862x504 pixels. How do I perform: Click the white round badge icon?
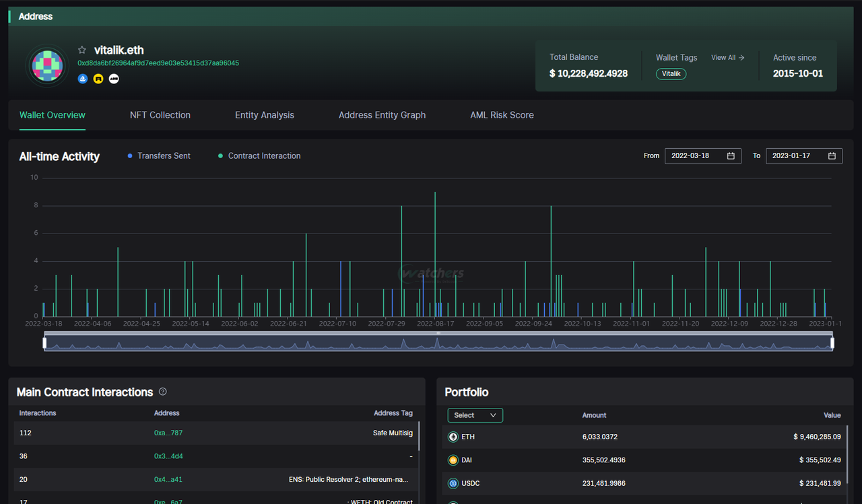pos(114,79)
